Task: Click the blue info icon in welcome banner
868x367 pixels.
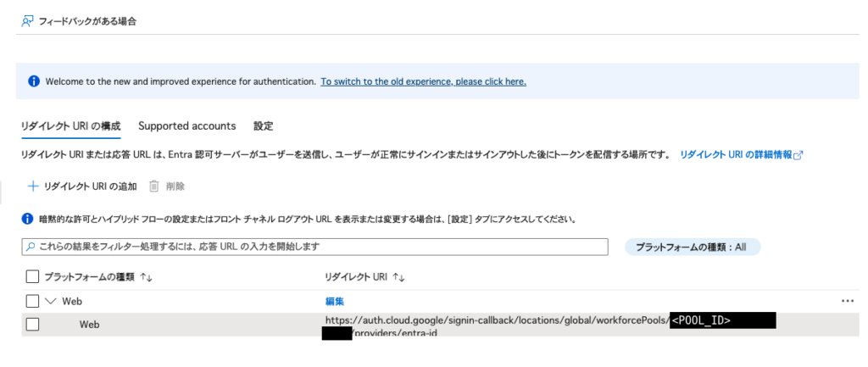Action: pos(34,81)
